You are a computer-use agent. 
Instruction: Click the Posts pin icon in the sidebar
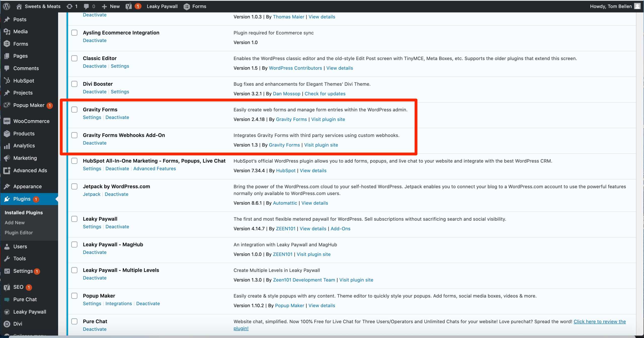(x=7, y=19)
